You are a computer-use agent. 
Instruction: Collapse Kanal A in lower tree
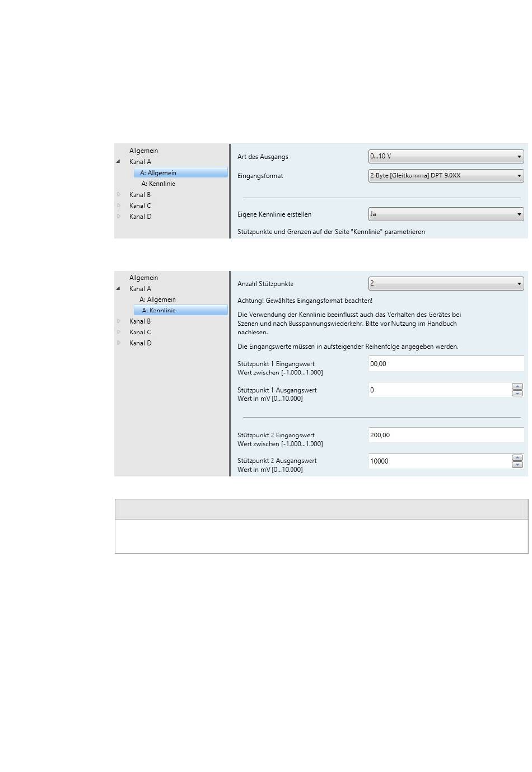coord(118,289)
